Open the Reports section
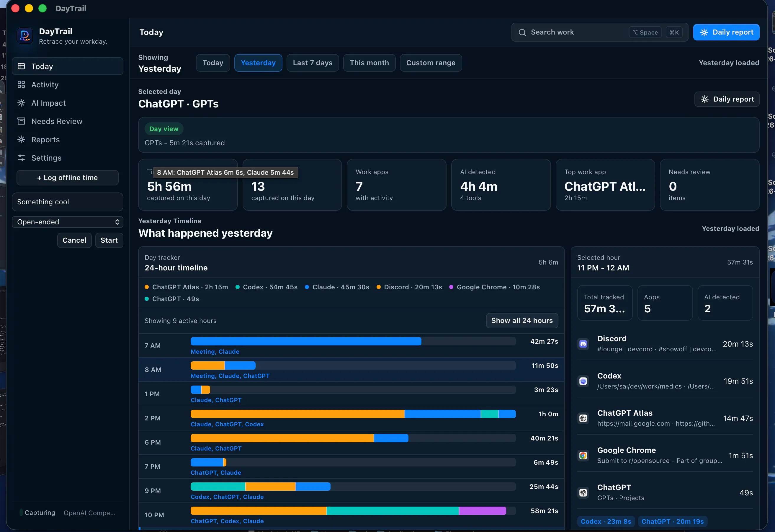 coord(68,139)
